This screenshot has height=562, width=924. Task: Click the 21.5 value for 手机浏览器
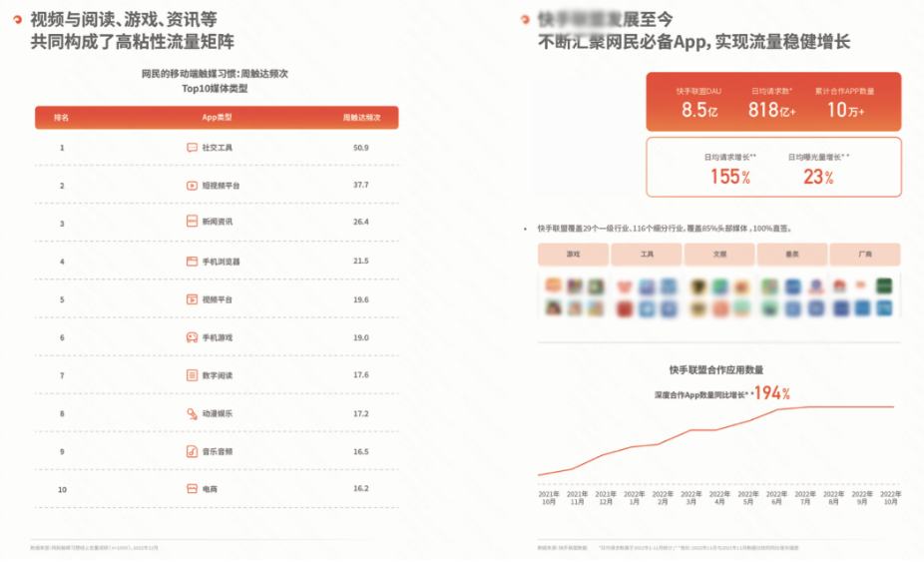point(360,261)
